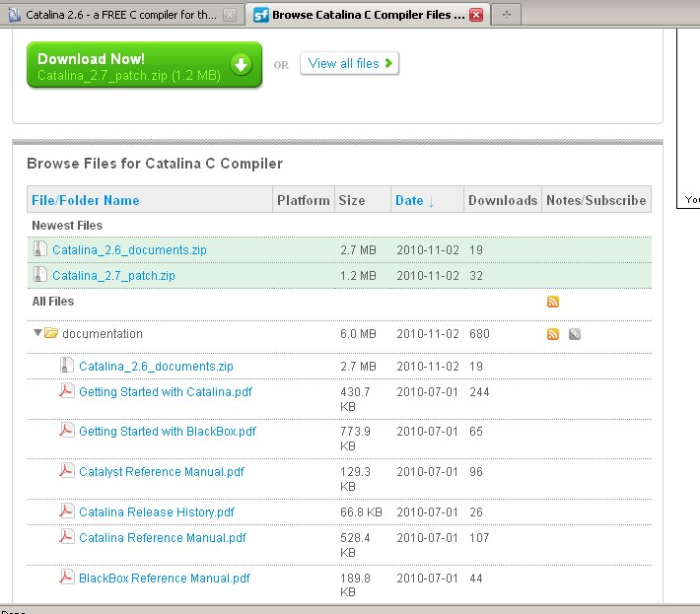Image resolution: width=700 pixels, height=614 pixels.
Task: Click PDF icon for Getting Started with Catalina
Action: point(66,390)
